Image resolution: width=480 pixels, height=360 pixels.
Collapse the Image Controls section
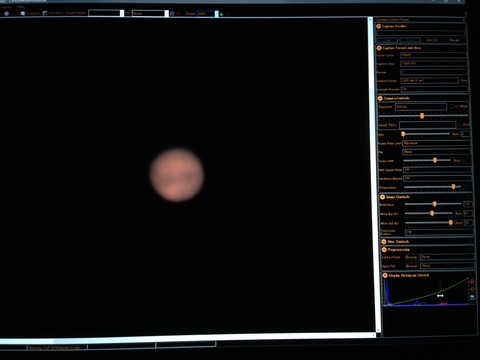(x=382, y=197)
